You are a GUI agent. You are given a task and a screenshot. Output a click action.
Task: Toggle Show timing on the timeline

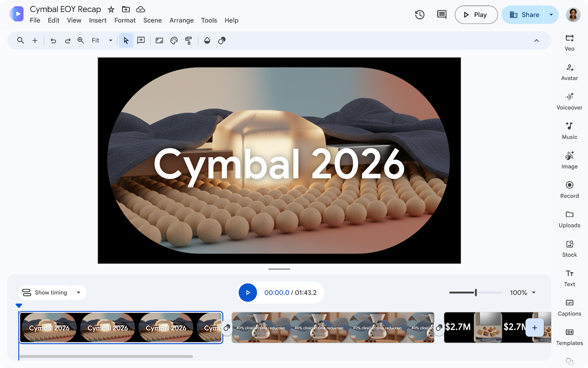coord(45,293)
